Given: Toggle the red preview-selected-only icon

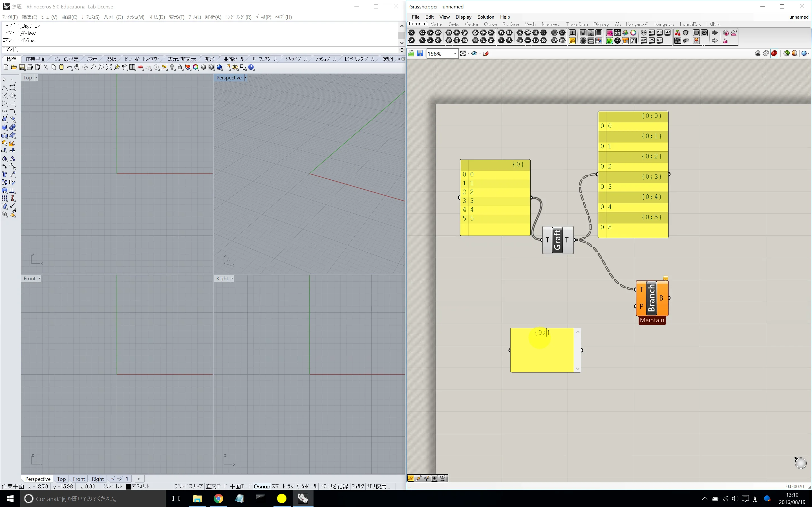Looking at the screenshot, I should (x=774, y=54).
